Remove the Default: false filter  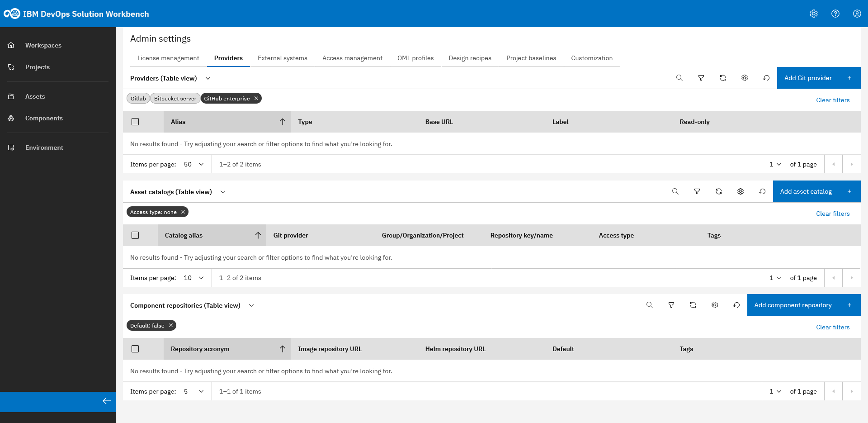coord(171,325)
